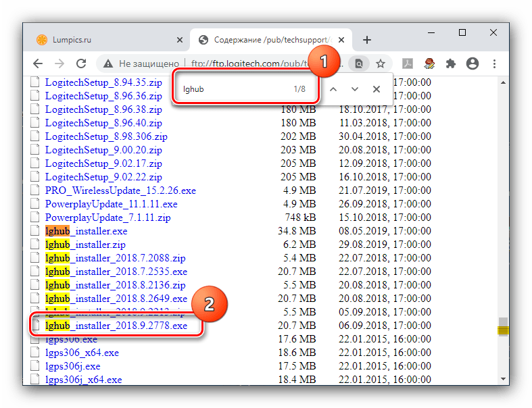Download LogitechSetup_9.00.20.zip

pyautogui.click(x=103, y=150)
